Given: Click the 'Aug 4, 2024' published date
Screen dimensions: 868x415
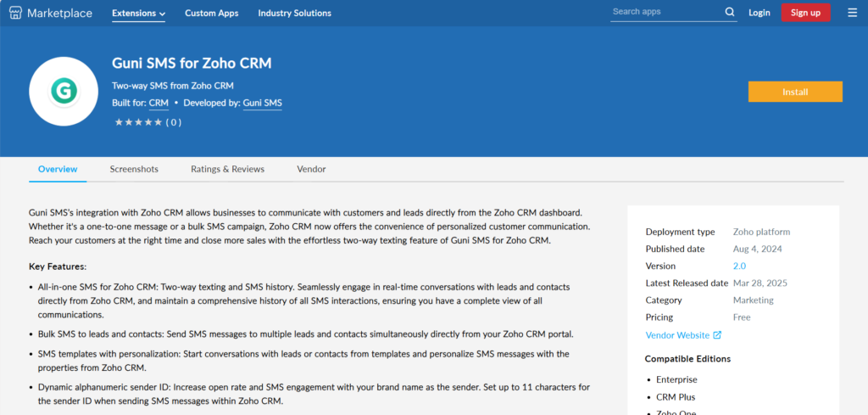Looking at the screenshot, I should 757,250.
